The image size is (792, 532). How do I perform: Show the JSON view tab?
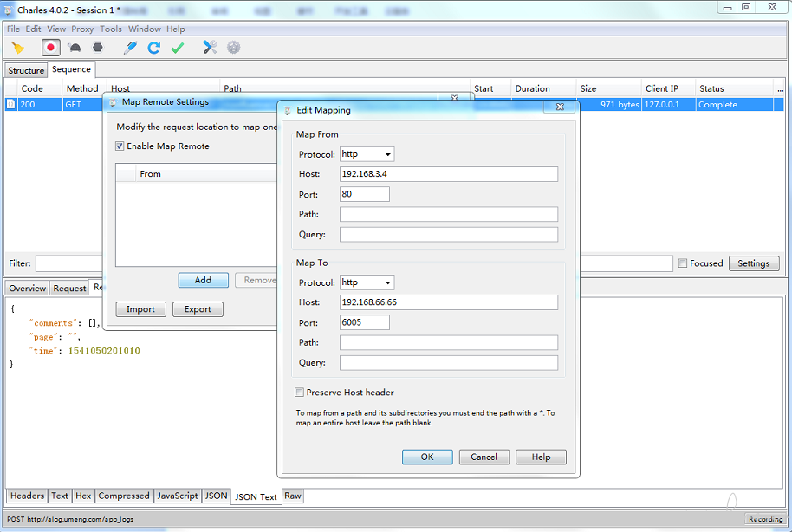pyautogui.click(x=216, y=496)
